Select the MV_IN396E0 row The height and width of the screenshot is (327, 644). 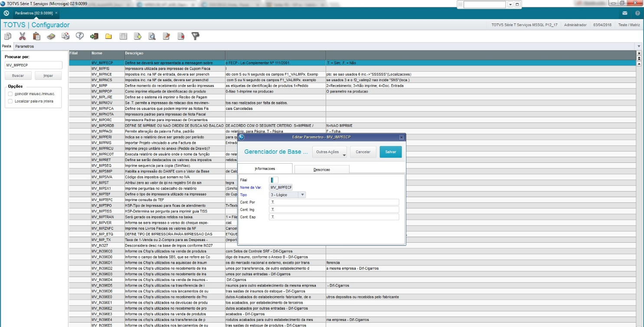352,297
